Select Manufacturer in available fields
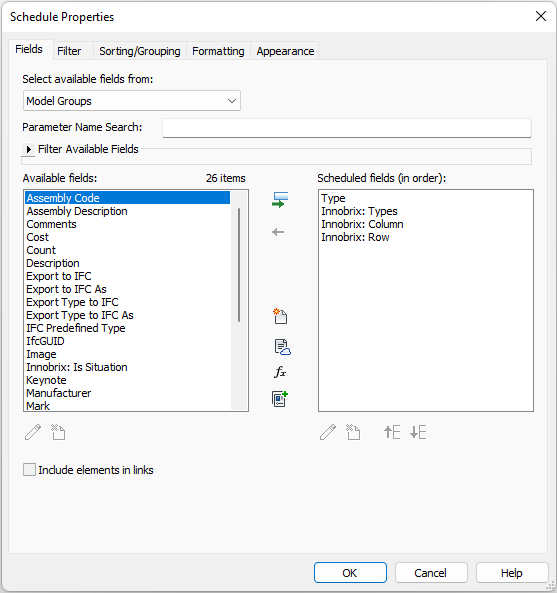557x593 pixels. pyautogui.click(x=127, y=393)
